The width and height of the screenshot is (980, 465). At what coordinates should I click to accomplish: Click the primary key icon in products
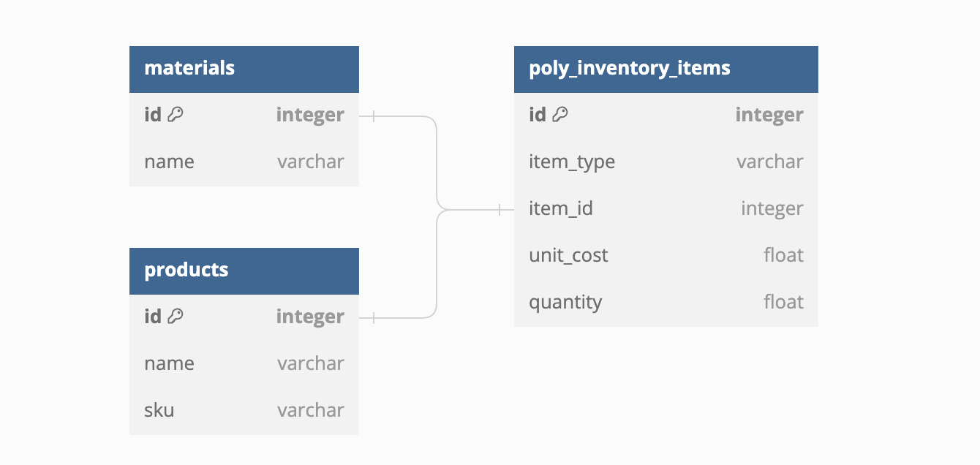pos(176,317)
